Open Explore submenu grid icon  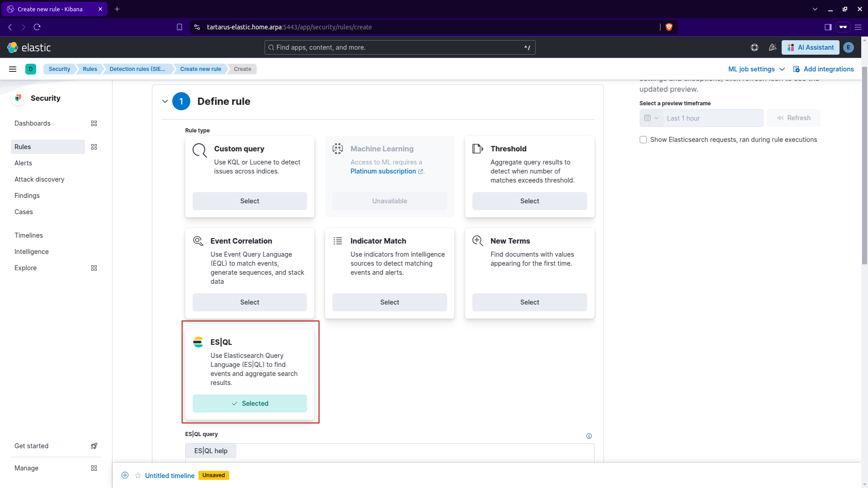(x=94, y=268)
